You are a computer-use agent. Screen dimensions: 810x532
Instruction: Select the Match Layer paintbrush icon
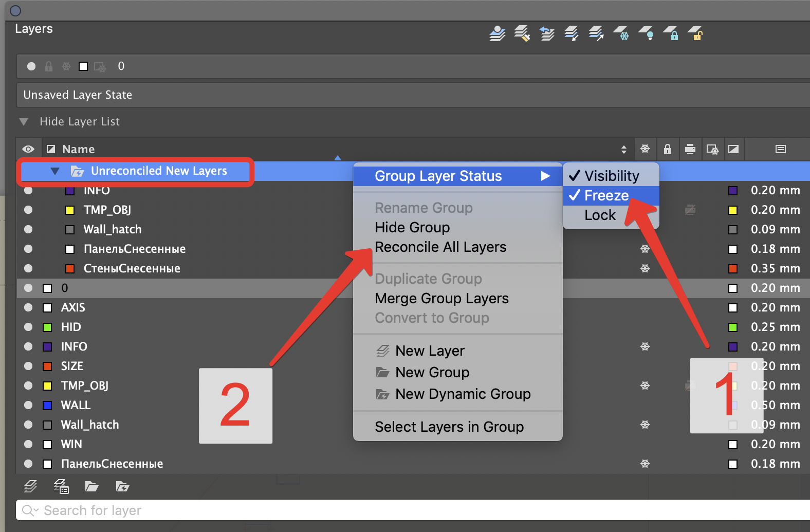522,34
